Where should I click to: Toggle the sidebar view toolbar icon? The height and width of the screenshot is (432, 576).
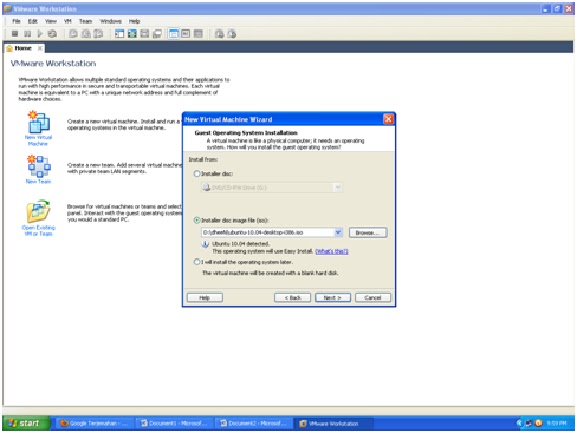119,34
